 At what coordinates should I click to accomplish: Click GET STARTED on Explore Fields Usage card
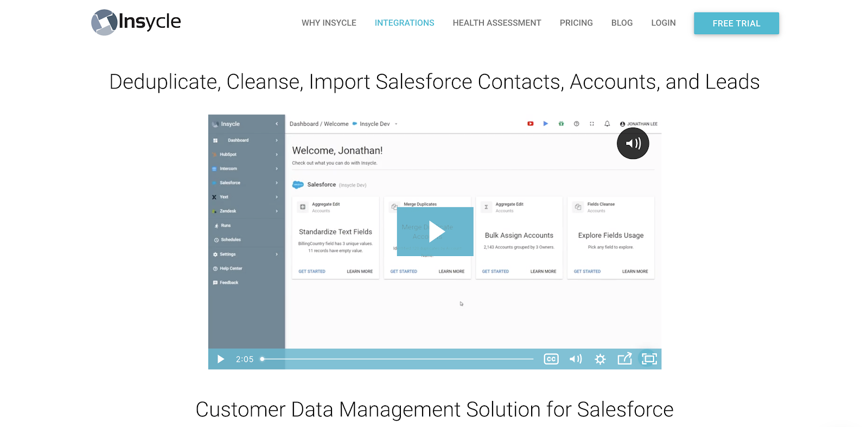coord(587,271)
